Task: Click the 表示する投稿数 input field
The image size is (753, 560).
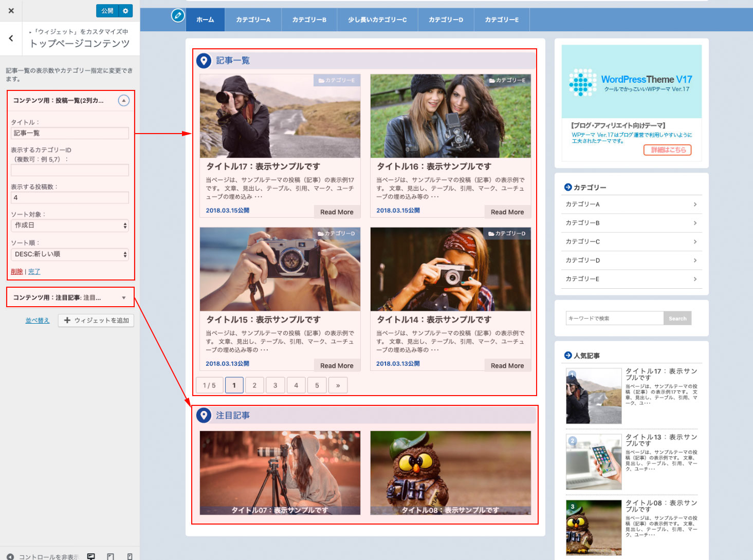Action: tap(70, 198)
